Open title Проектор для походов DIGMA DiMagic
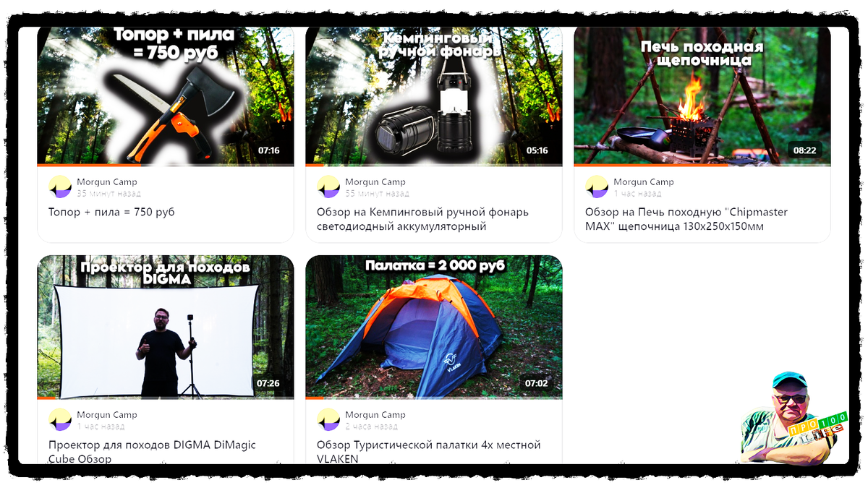The image size is (868, 488). 152,452
